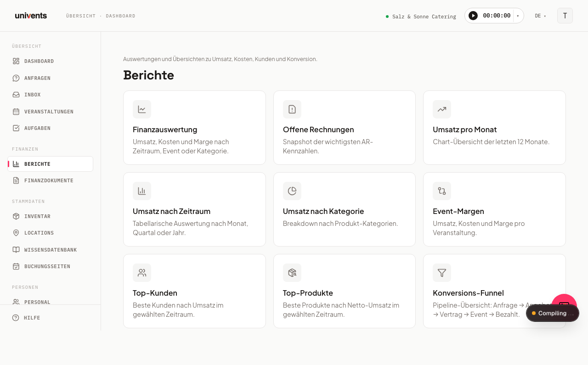Click Wissensdatenbank sidebar label

pyautogui.click(x=51, y=250)
